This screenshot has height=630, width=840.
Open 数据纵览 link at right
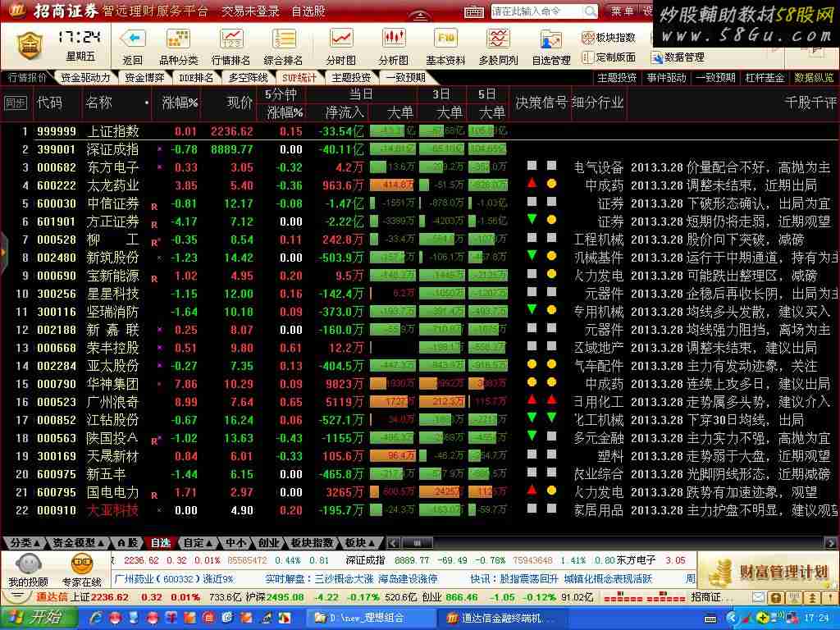pos(814,78)
